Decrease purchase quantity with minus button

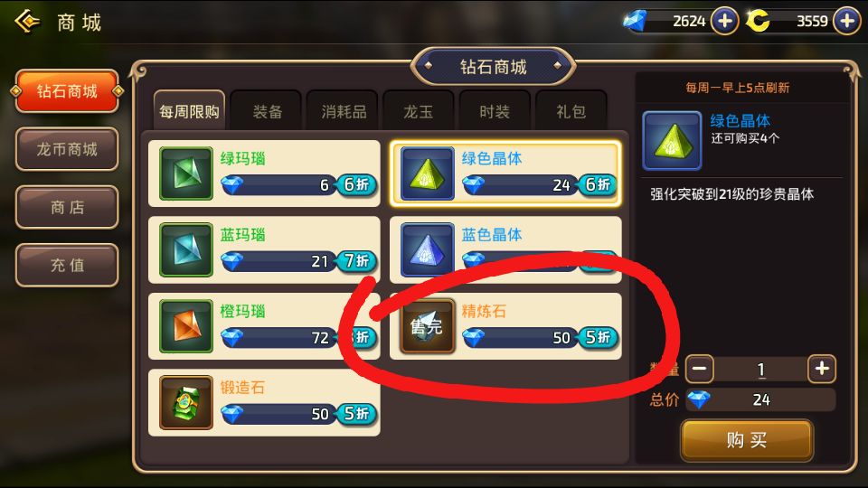click(699, 369)
